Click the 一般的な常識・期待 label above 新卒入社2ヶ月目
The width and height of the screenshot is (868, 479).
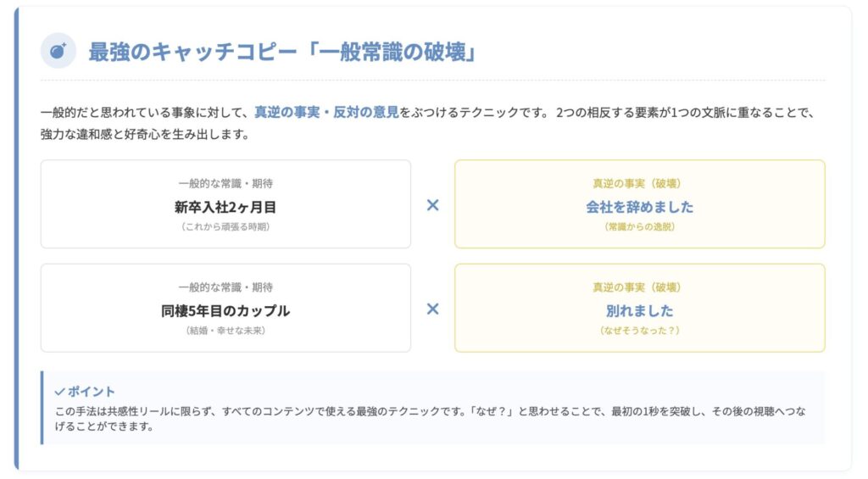point(225,183)
